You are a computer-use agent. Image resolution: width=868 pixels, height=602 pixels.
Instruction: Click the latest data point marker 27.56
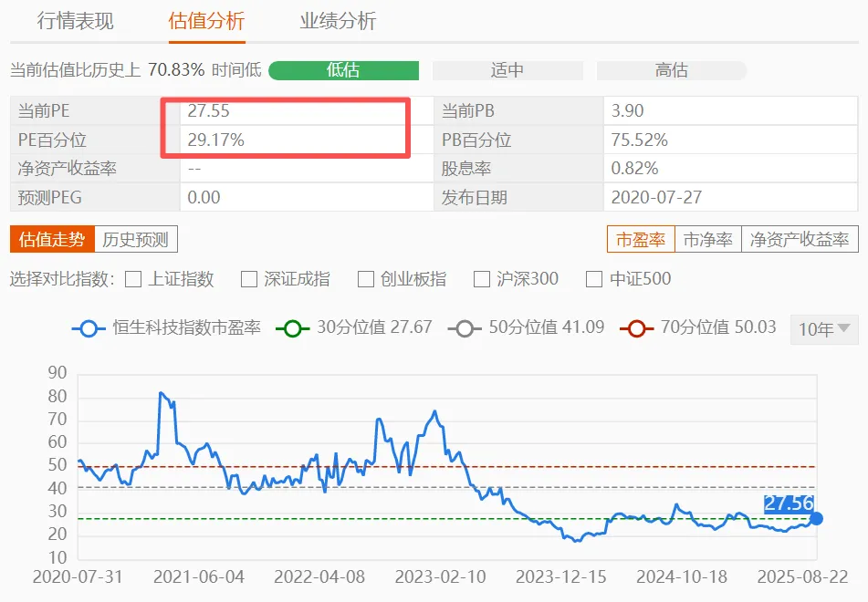[816, 518]
